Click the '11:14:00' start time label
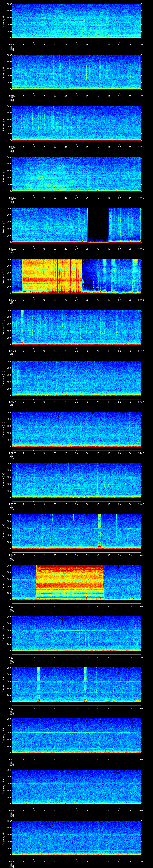Viewport: 153px width, 868px height. (12, 44)
